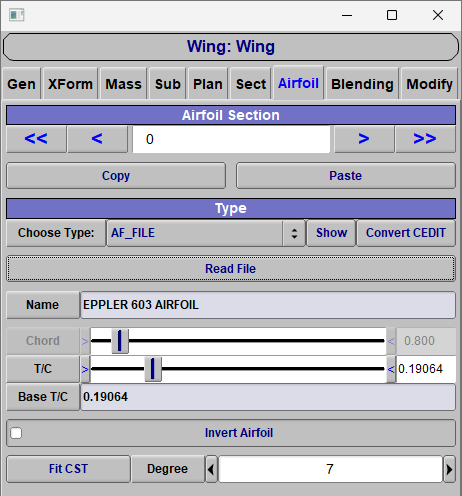
Task: Increase CST degree with right arrow
Action: click(x=449, y=469)
